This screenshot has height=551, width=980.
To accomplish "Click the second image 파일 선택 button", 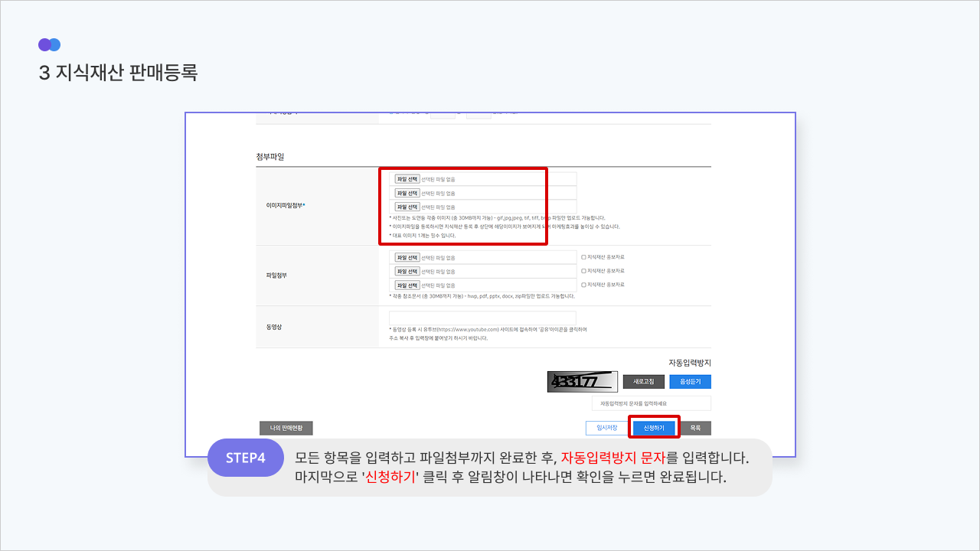I will 407,193.
